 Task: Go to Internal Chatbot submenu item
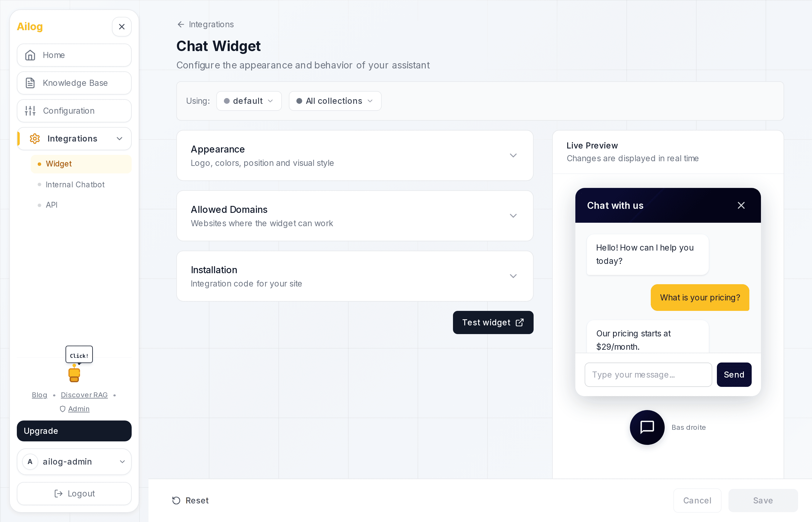click(75, 184)
